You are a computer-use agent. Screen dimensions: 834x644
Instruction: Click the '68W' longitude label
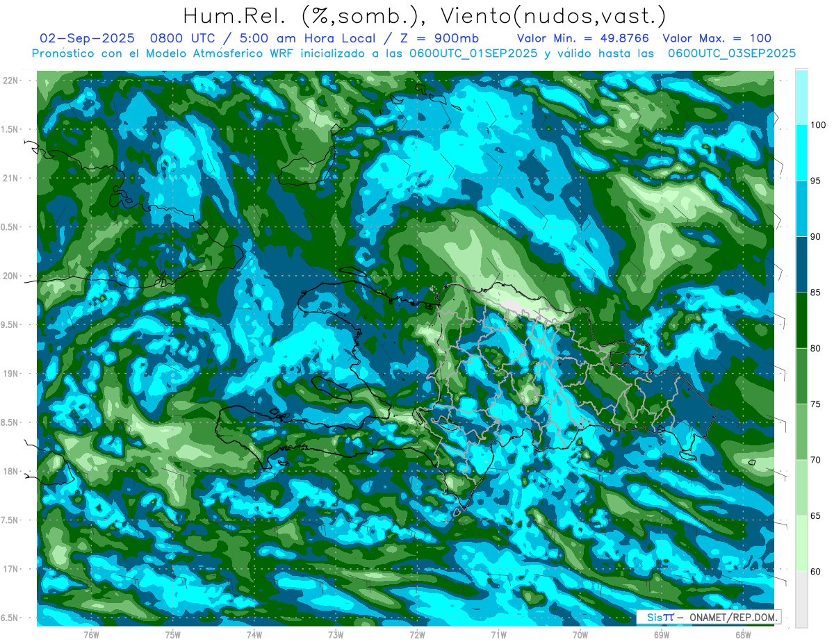(743, 635)
